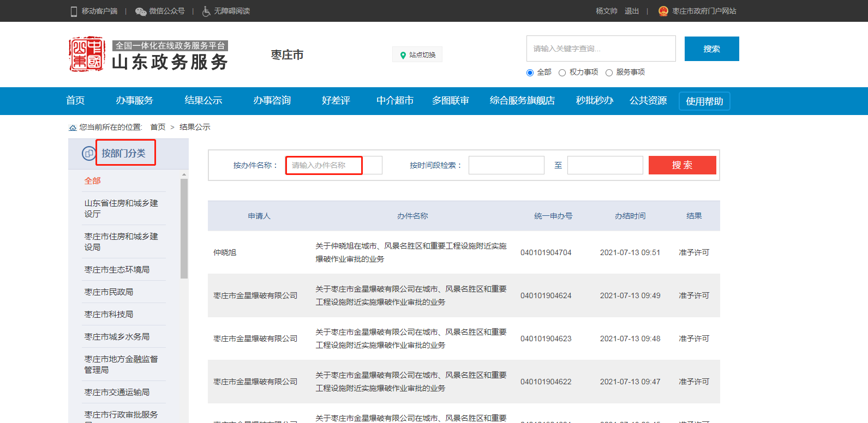Viewport: 868px width, 423px height.
Task: Click the 山东政务服务 red seal logo
Action: (87, 55)
